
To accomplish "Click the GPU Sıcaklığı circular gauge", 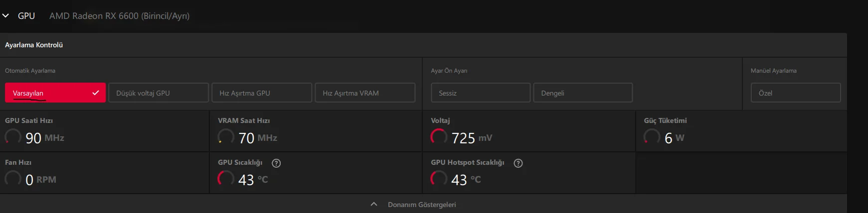I will [226, 178].
